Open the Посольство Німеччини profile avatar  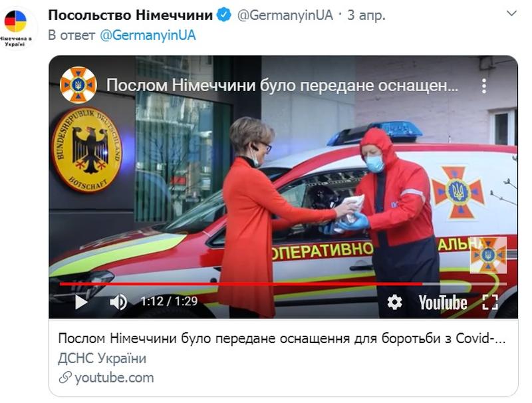click(x=15, y=28)
